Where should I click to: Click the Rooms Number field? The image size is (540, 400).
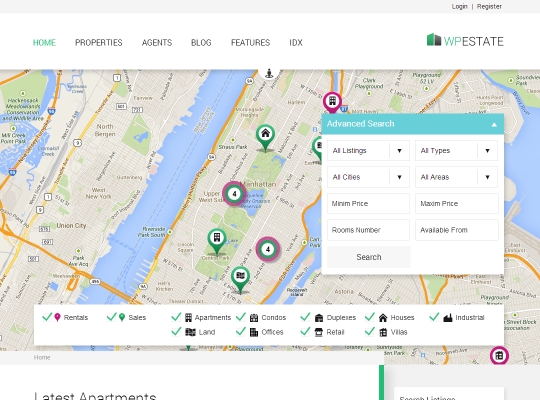[368, 230]
